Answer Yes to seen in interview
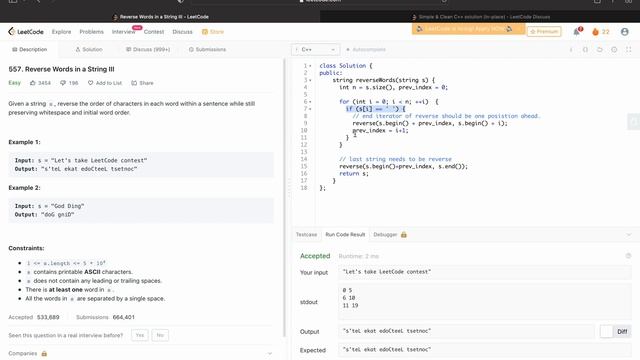This screenshot has height=360, width=640. [140, 335]
